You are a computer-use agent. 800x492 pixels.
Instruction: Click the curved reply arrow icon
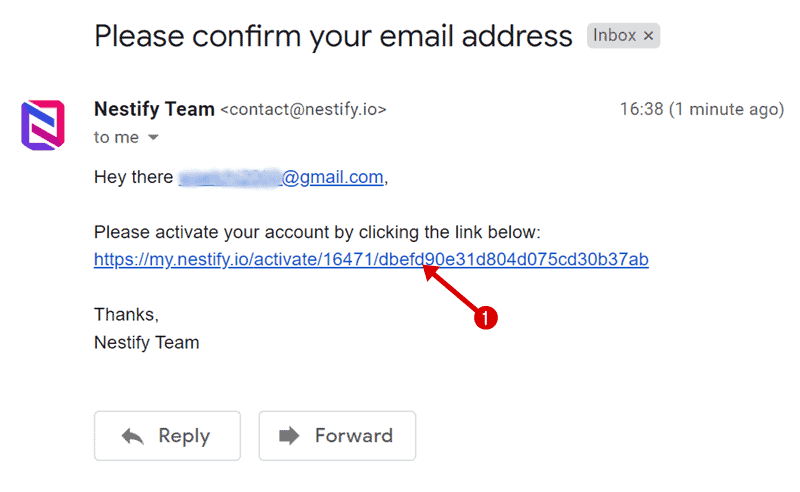pos(133,436)
